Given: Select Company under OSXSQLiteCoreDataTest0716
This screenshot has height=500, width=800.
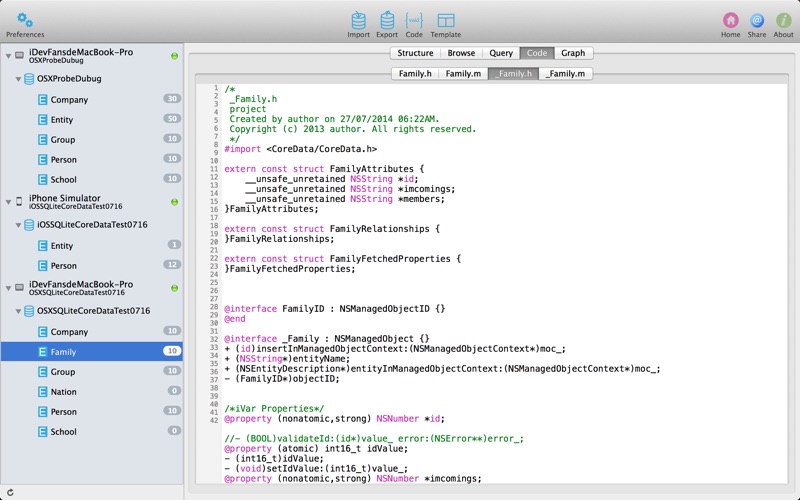Looking at the screenshot, I should 91,332.
